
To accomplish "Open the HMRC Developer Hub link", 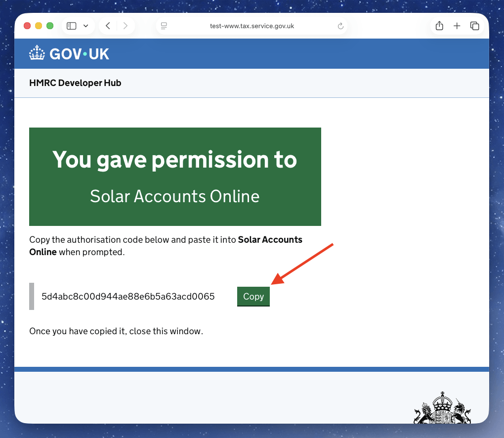I will point(75,83).
